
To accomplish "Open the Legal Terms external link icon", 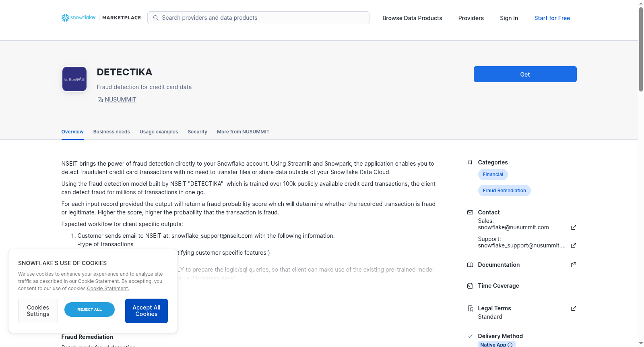I will point(574,308).
